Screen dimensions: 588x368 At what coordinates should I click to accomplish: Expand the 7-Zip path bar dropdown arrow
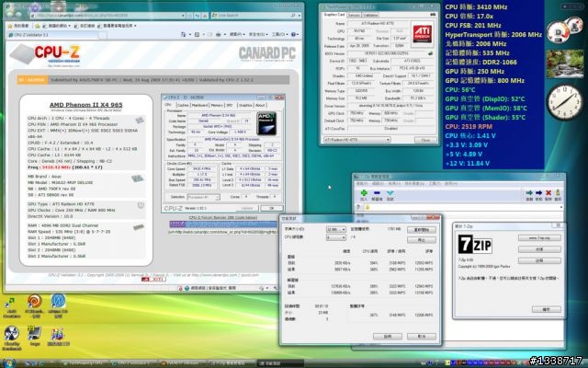(x=561, y=207)
